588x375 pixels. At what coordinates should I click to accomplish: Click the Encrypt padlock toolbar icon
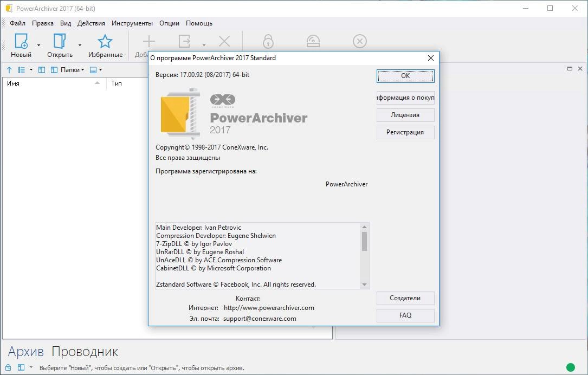coord(268,41)
